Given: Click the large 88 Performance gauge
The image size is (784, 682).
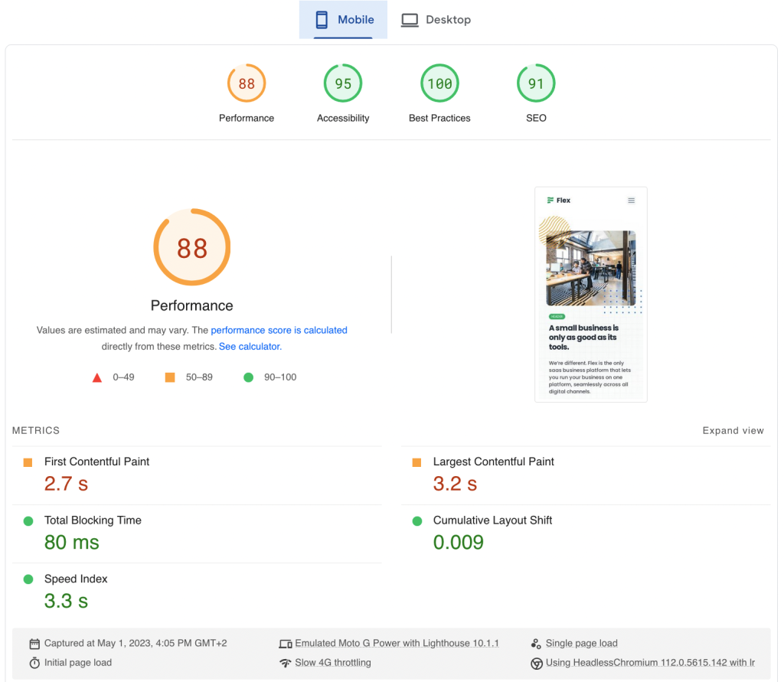Looking at the screenshot, I should pos(192,247).
